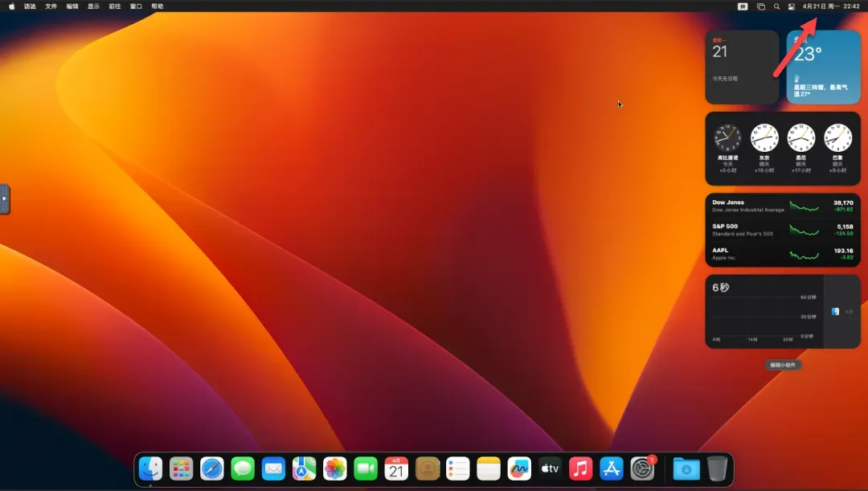Open Spotlight search in the menu bar
The height and width of the screenshot is (491, 868).
pos(776,6)
